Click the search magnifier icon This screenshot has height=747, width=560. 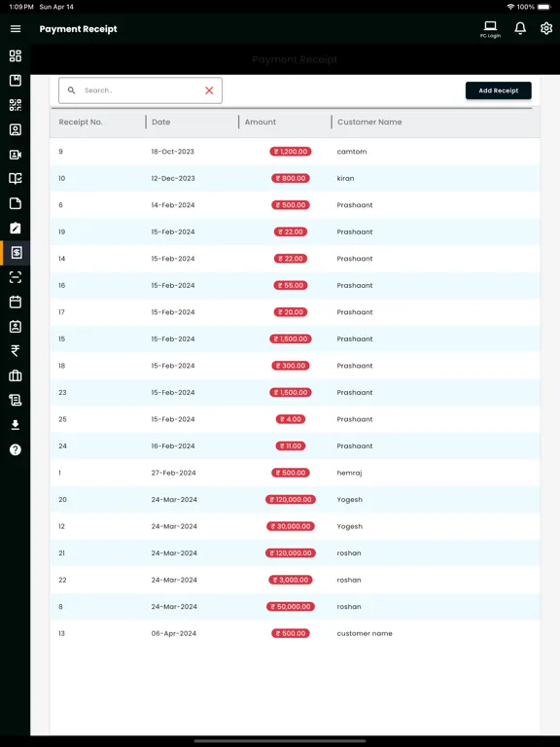click(71, 90)
